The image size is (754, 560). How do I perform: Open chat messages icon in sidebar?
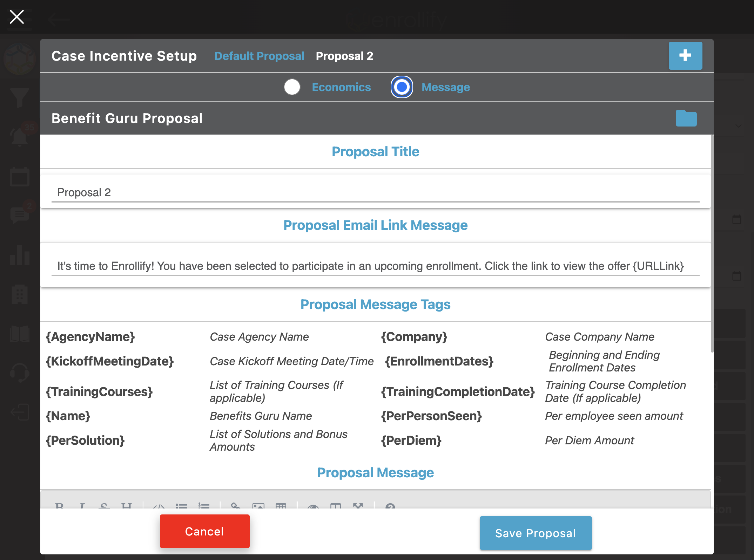[20, 215]
